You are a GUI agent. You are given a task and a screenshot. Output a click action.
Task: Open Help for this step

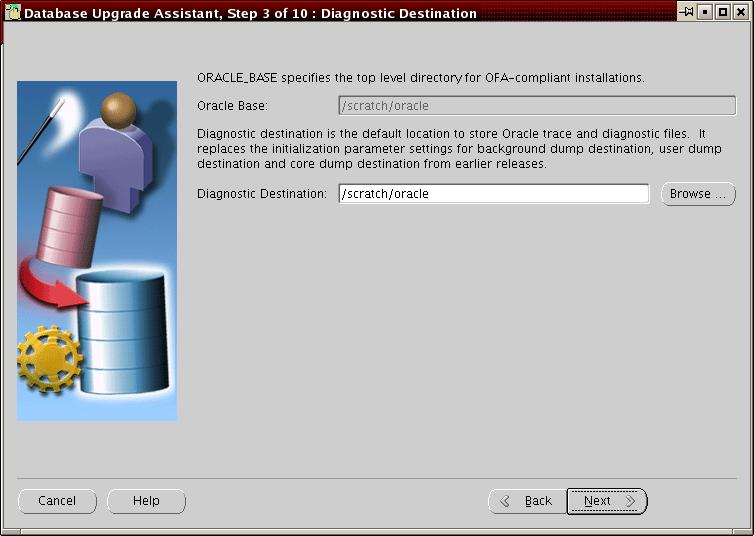click(x=146, y=501)
